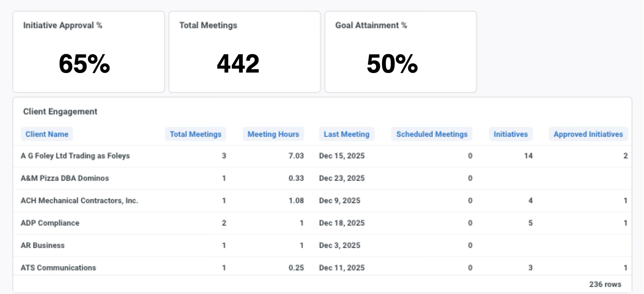Open the Goal Attainment % KPI card
Viewport: 644px width, 294px height.
point(400,52)
